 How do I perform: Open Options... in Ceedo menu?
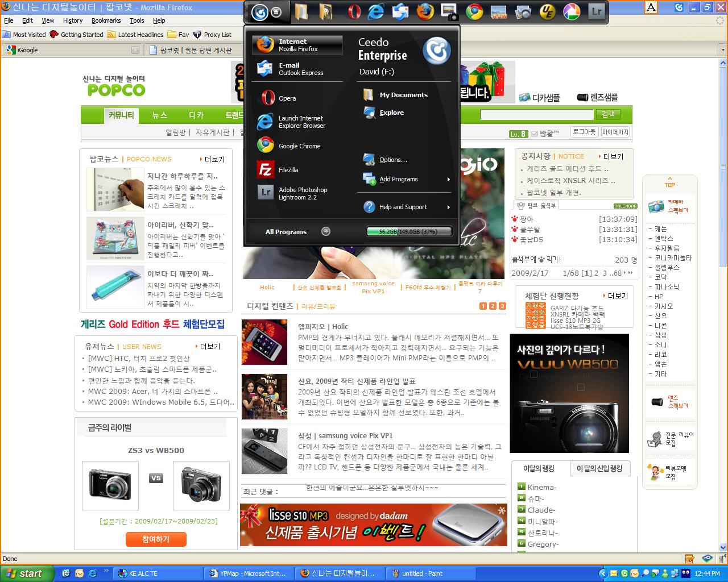pos(393,160)
